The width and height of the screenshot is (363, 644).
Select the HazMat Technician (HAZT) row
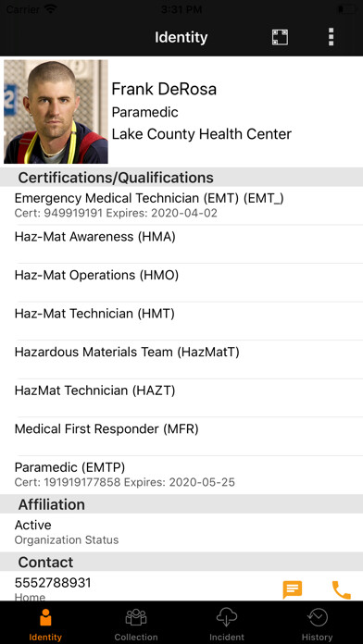pos(181,398)
